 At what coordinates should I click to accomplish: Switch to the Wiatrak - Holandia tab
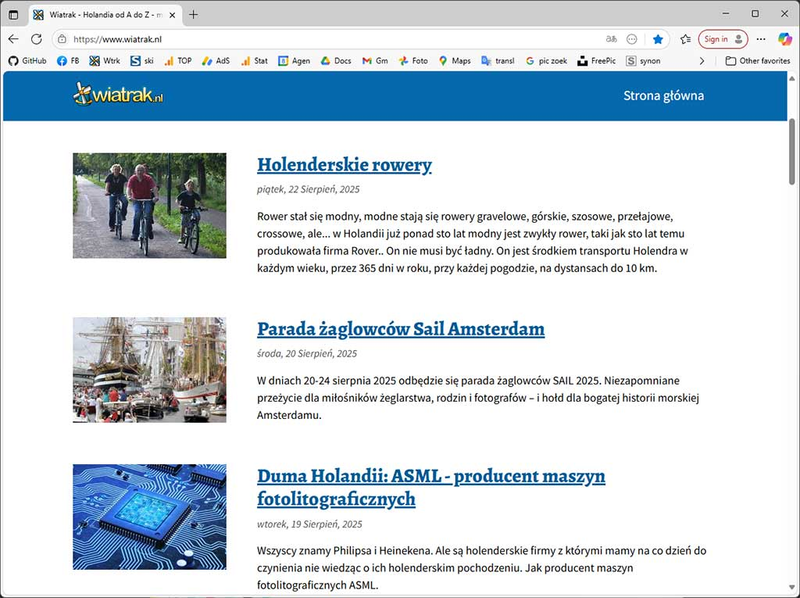pos(98,14)
